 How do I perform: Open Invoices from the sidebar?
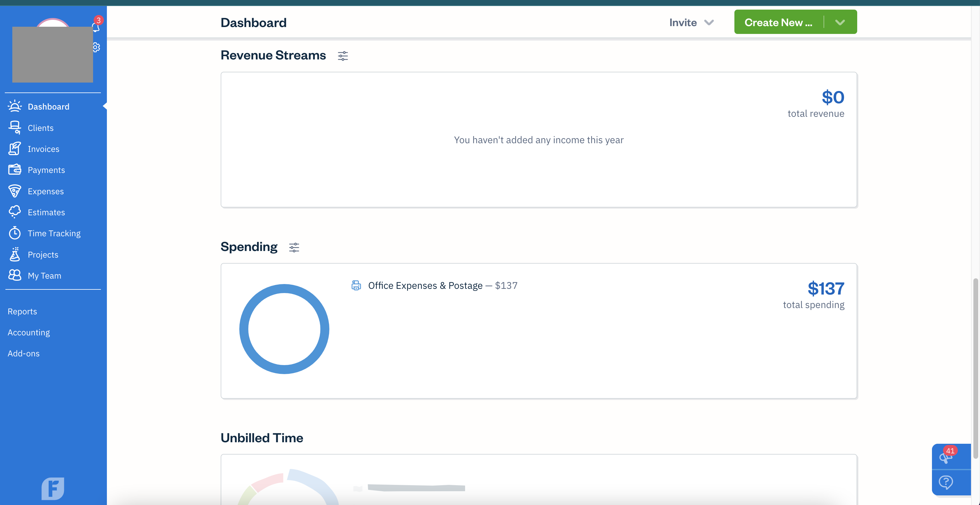[x=43, y=149]
